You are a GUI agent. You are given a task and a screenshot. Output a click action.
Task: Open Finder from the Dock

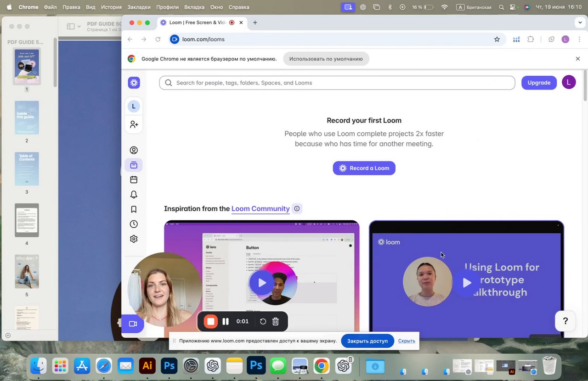(39, 366)
